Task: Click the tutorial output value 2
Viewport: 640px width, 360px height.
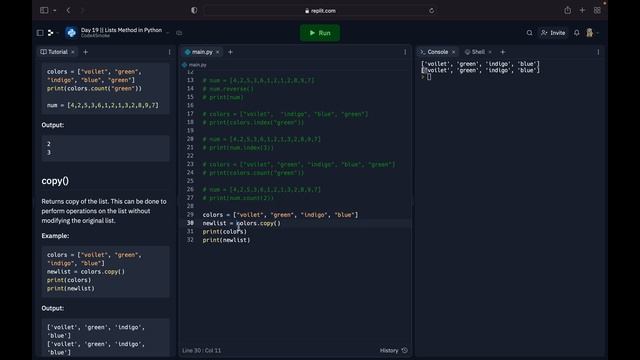Action: click(x=49, y=144)
